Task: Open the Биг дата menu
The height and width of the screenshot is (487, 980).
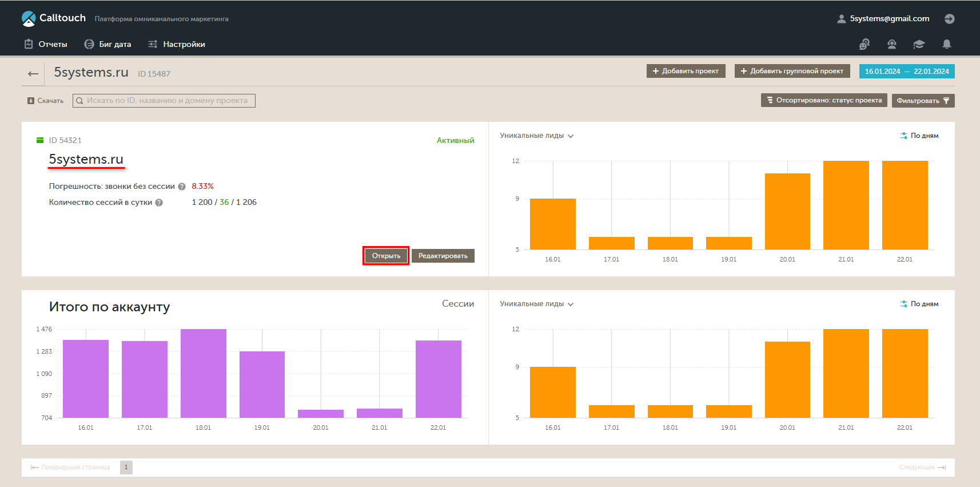Action: click(107, 44)
